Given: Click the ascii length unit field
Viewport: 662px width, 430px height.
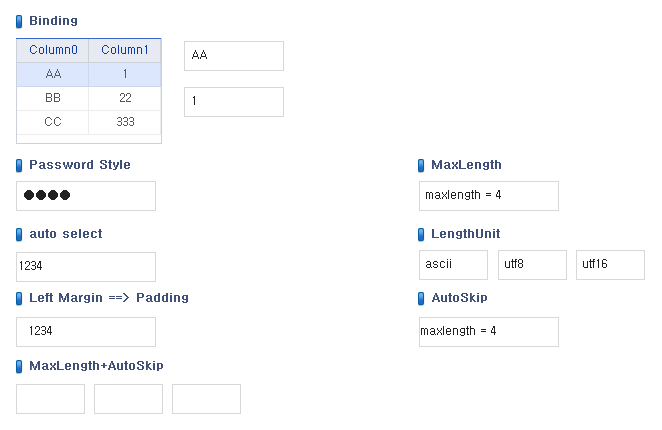Looking at the screenshot, I should [453, 265].
